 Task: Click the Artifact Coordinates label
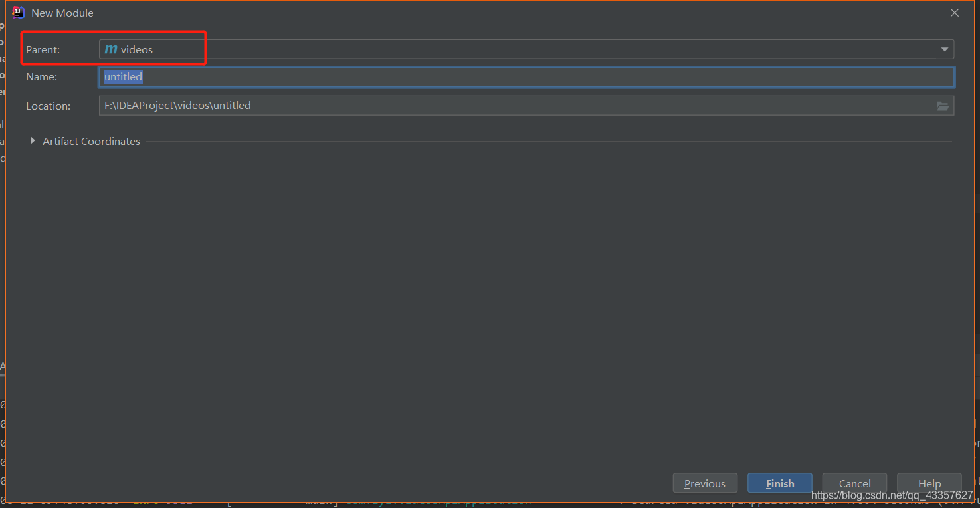pos(91,141)
